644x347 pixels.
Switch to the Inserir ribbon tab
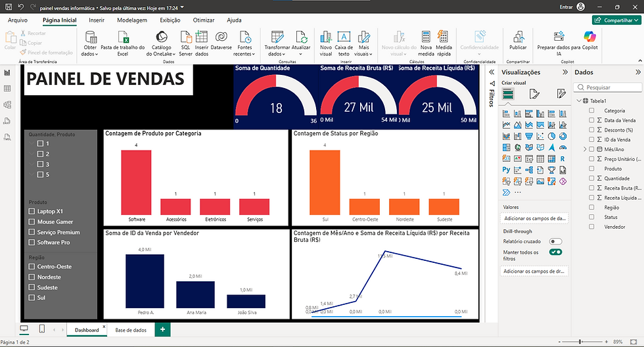coord(97,20)
